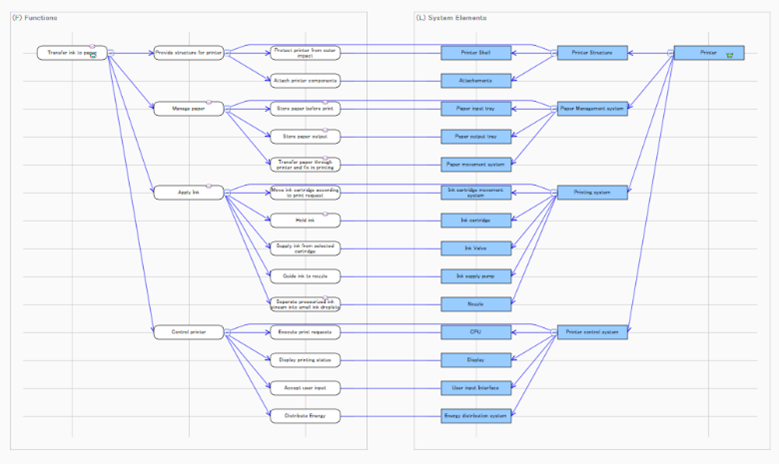The width and height of the screenshot is (779, 464).
Task: Select the 'CPU' element block
Action: (476, 332)
